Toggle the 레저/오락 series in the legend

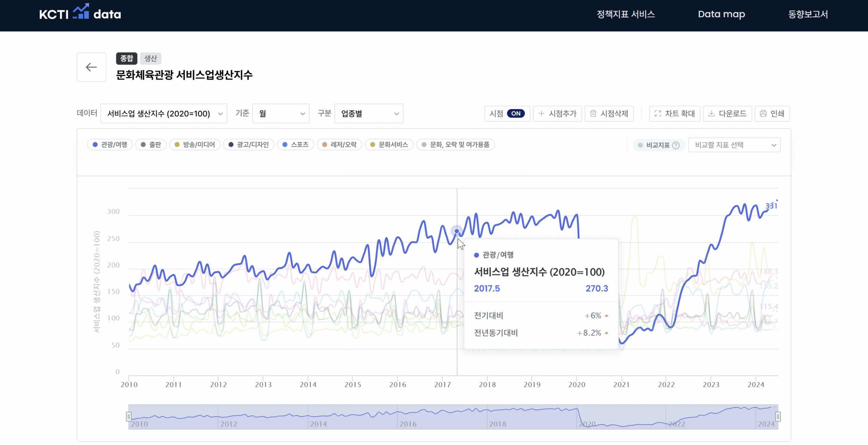[339, 145]
